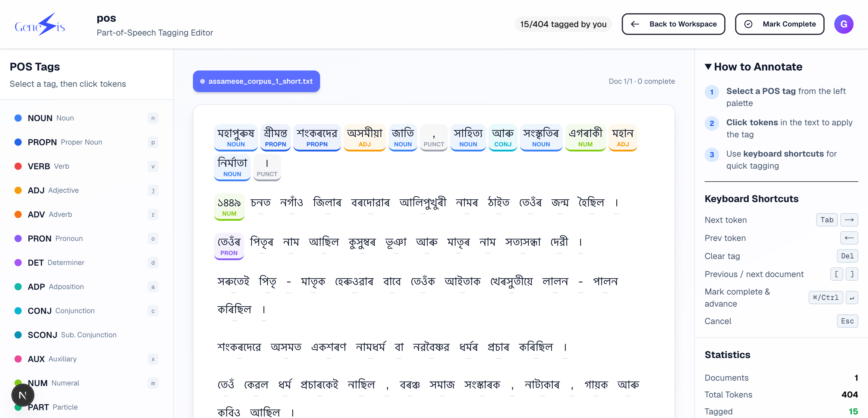This screenshot has height=418, width=868.
Task: Select the PRON Pronoun tag
Action: 86,239
